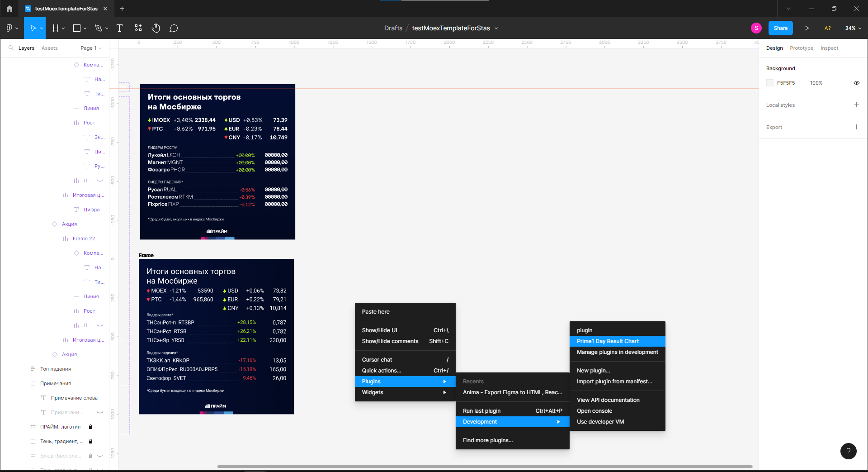
Task: Open View API documentation entry
Action: [618, 400]
